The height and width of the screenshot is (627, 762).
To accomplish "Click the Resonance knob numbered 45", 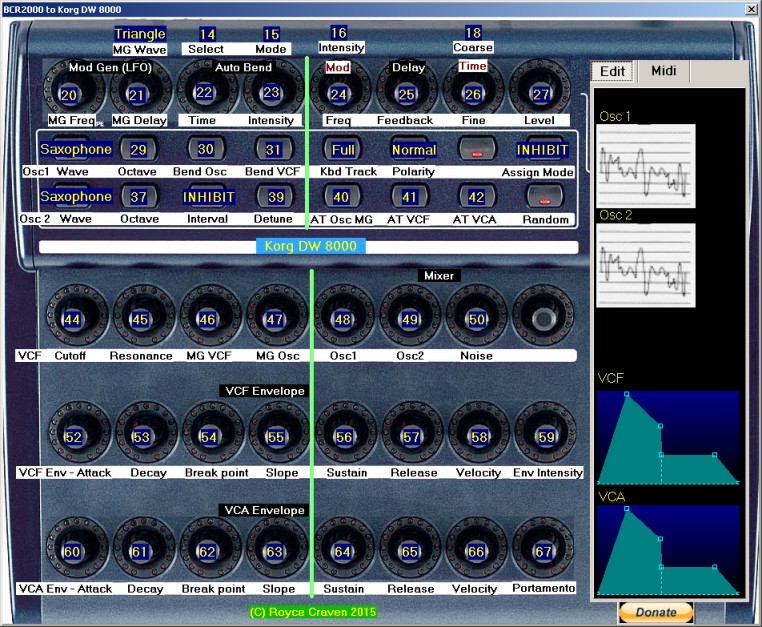I will (140, 320).
